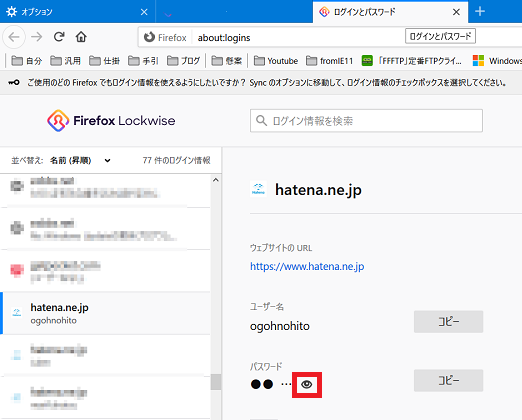The image size is (522, 420).
Task: Open the Youtube bookmarks folder
Action: point(276,61)
